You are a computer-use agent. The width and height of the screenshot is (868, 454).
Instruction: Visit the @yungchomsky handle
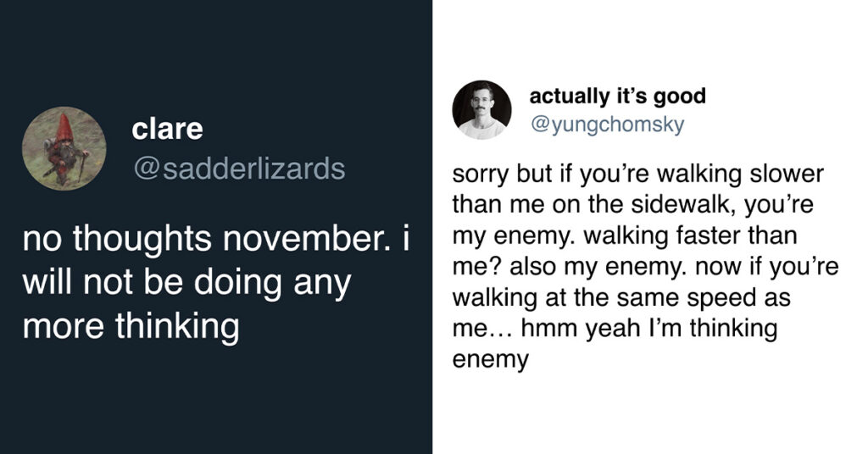(x=607, y=124)
